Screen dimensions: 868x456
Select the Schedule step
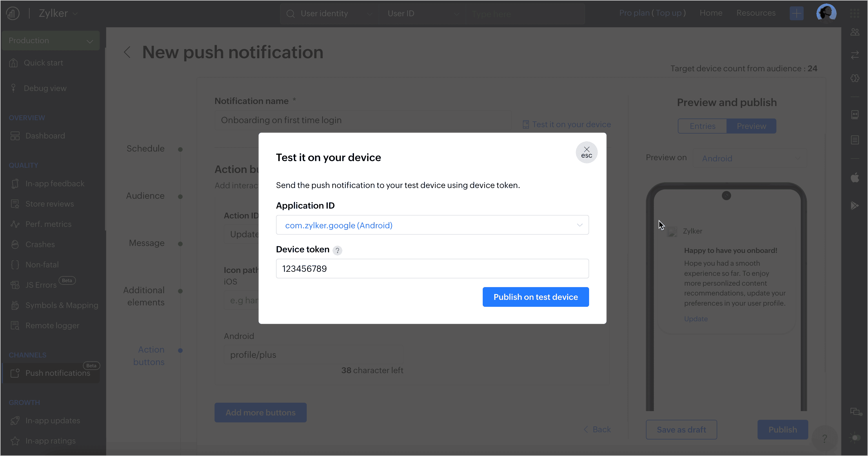pos(145,149)
